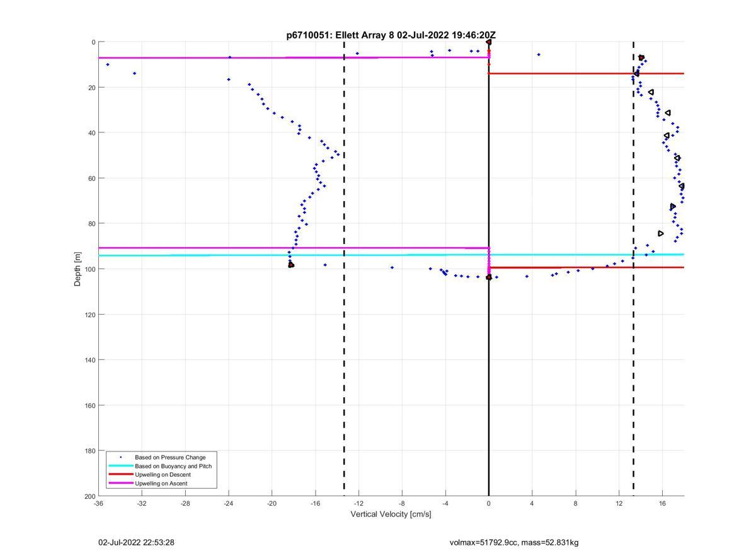Click the -16 tick on the velocity axis
756x558 pixels.
point(316,503)
